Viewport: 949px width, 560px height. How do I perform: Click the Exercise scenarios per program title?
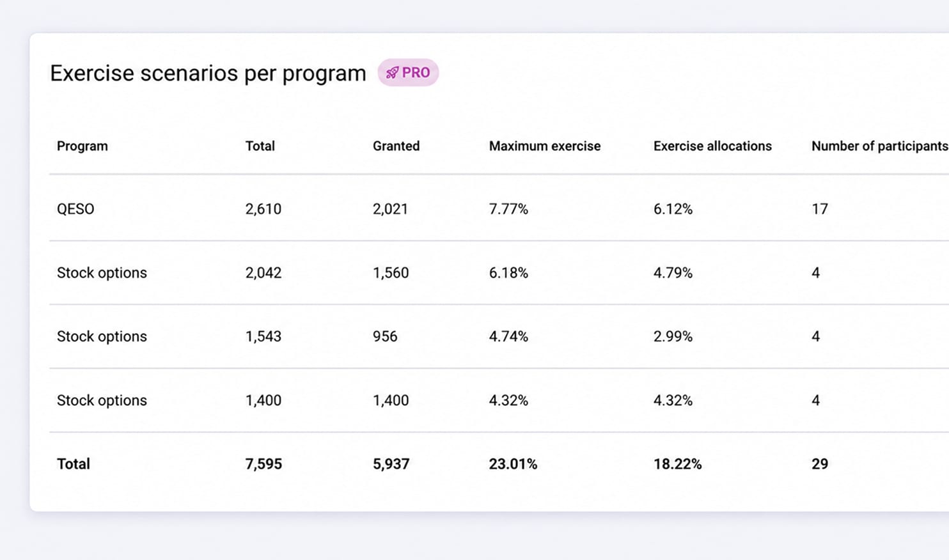pyautogui.click(x=208, y=74)
